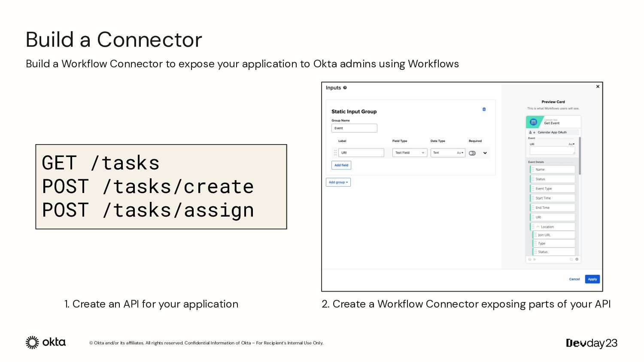Click the Required column header
Image resolution: width=644 pixels, height=362 pixels.
pyautogui.click(x=475, y=141)
